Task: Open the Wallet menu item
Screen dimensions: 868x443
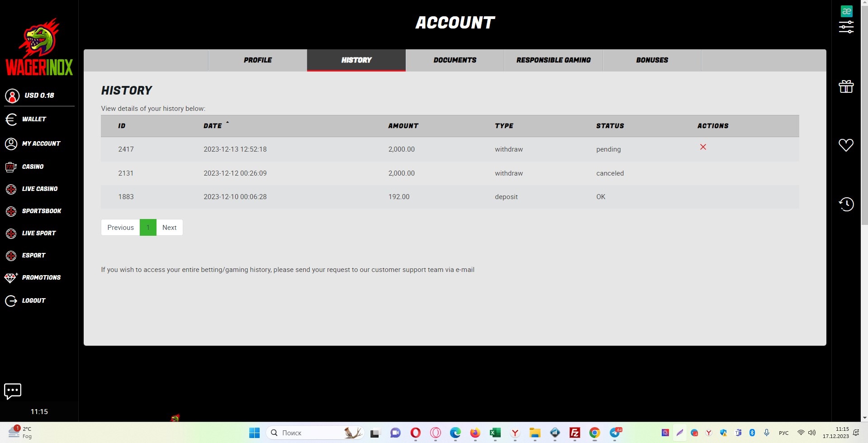Action: tap(26, 119)
